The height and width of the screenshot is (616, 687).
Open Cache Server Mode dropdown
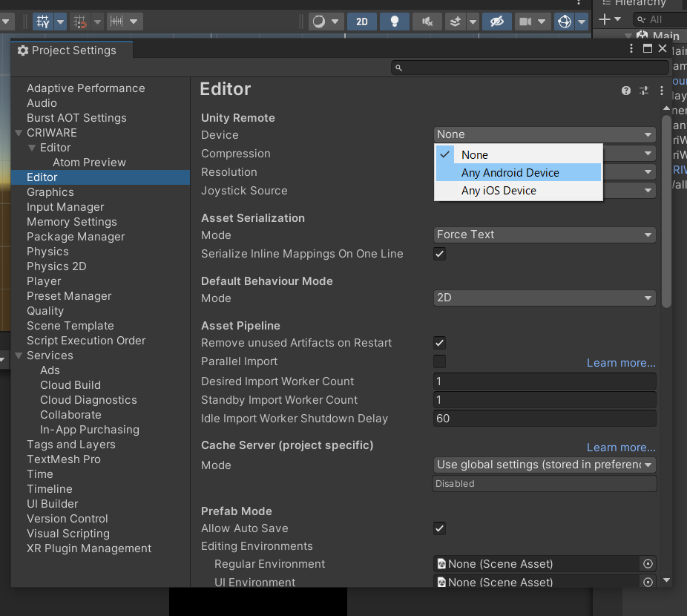545,465
